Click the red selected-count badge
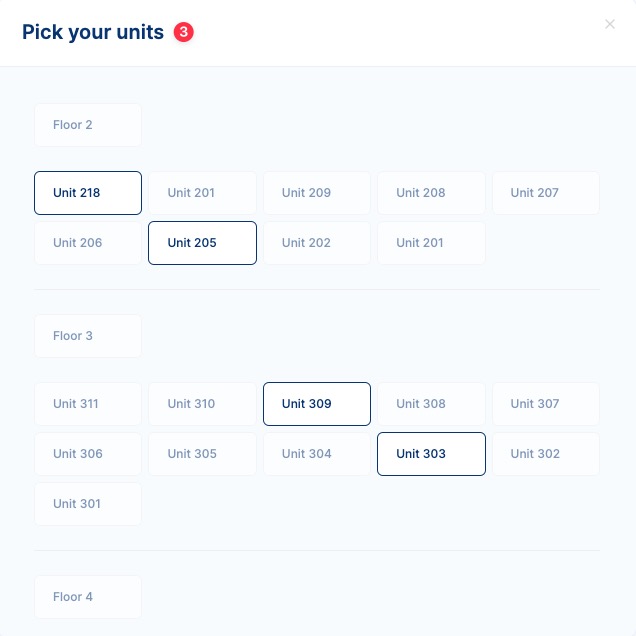636x636 pixels. click(x=184, y=32)
